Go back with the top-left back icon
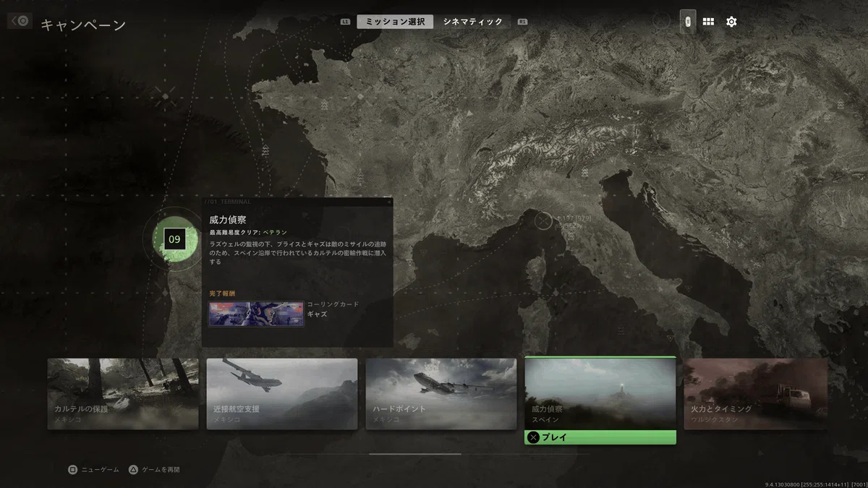The image size is (868, 488). (x=20, y=21)
